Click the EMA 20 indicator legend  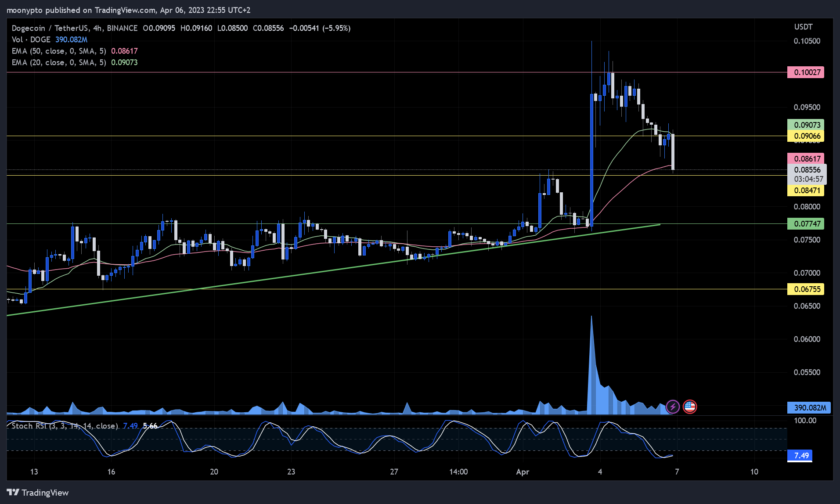coord(75,62)
